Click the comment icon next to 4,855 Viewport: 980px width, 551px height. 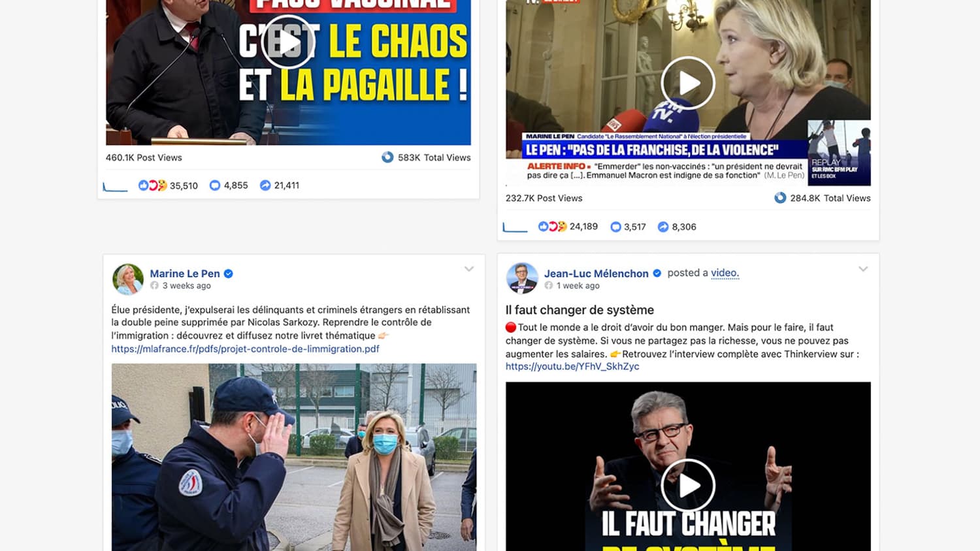(214, 185)
